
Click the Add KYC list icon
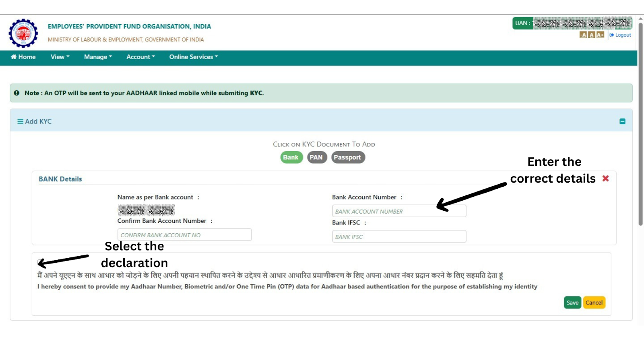coord(20,121)
